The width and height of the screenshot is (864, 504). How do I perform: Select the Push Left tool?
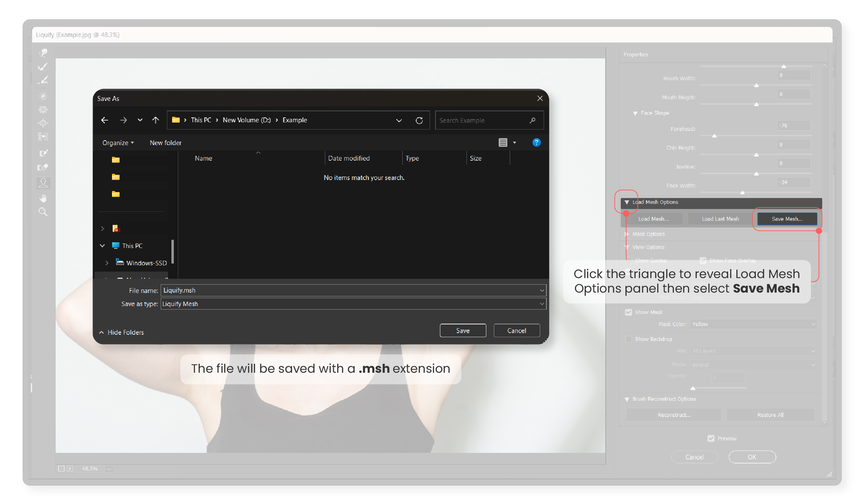43,136
